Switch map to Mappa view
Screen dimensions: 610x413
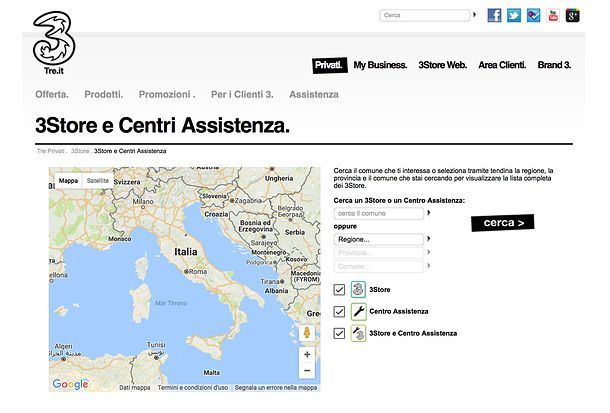pos(68,181)
